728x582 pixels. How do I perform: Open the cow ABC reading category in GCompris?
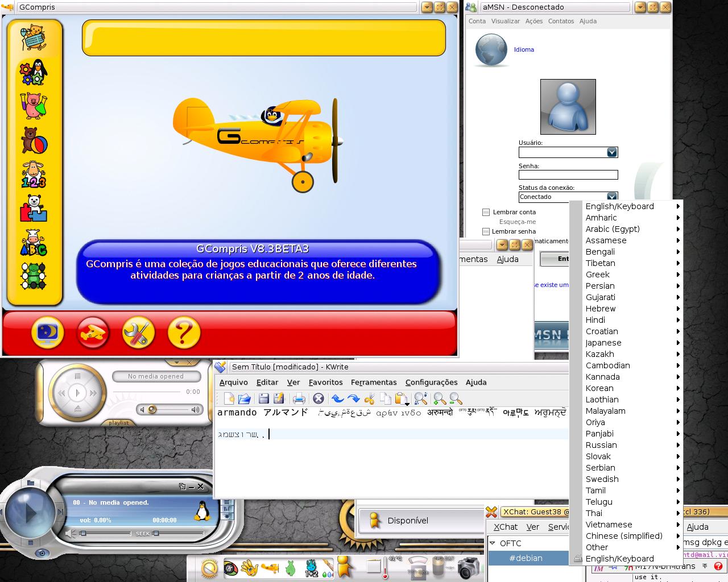[34, 243]
